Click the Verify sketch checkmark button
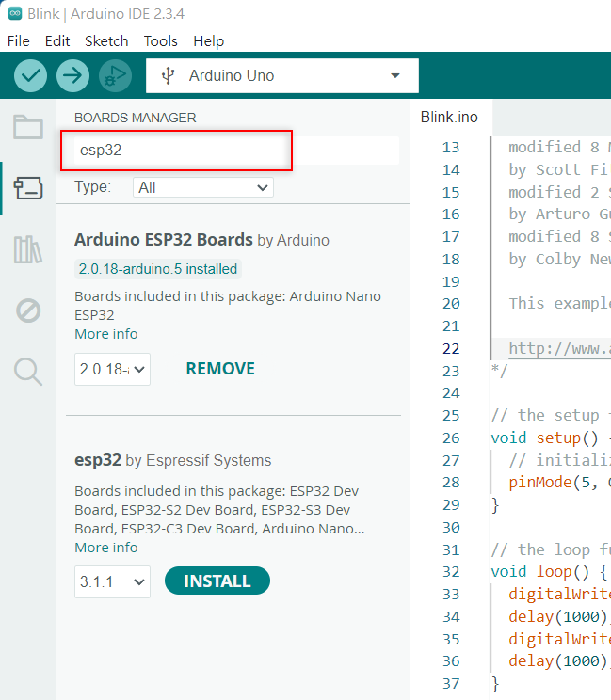The height and width of the screenshot is (700, 611). (30, 75)
